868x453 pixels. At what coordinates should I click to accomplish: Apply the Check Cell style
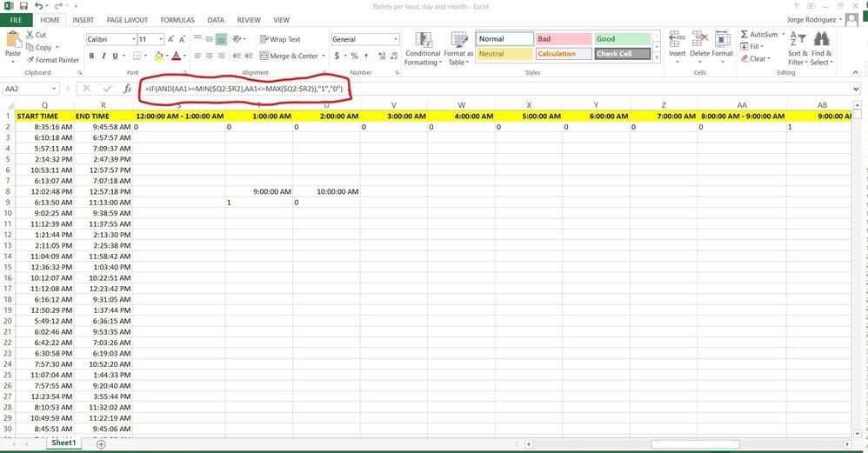click(x=623, y=54)
